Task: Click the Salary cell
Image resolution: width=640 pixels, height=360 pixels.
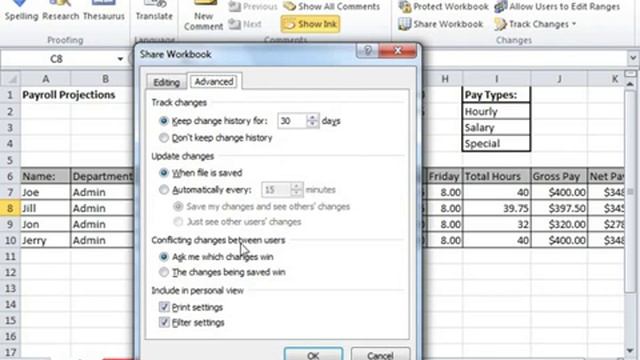Action: point(496,127)
